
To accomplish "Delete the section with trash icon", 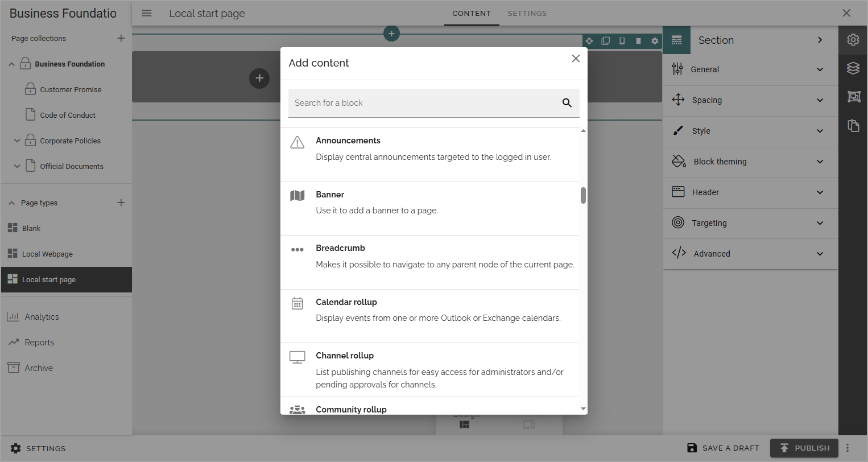I will click(x=638, y=41).
